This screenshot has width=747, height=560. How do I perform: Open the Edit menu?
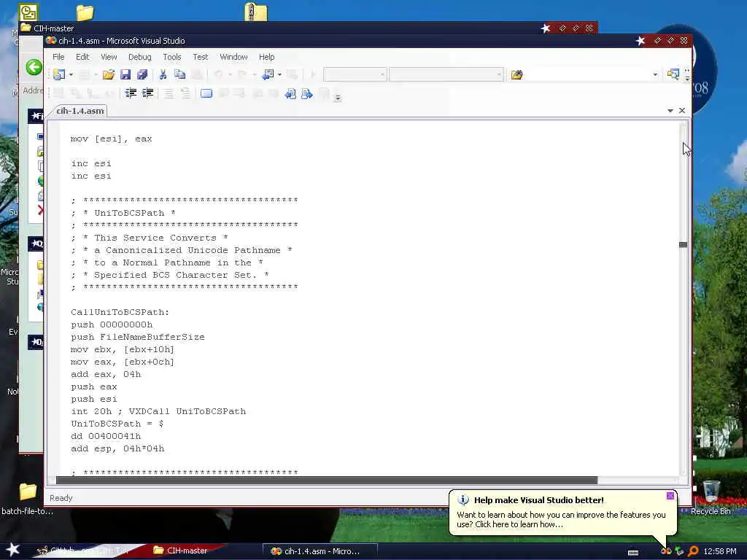click(82, 57)
